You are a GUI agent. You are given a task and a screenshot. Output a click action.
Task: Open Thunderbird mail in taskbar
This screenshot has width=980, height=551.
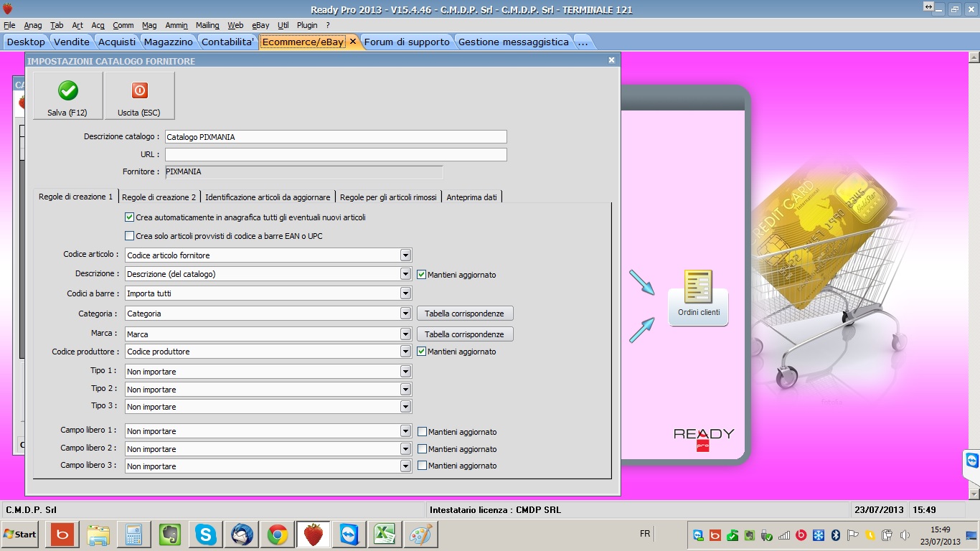(x=242, y=534)
